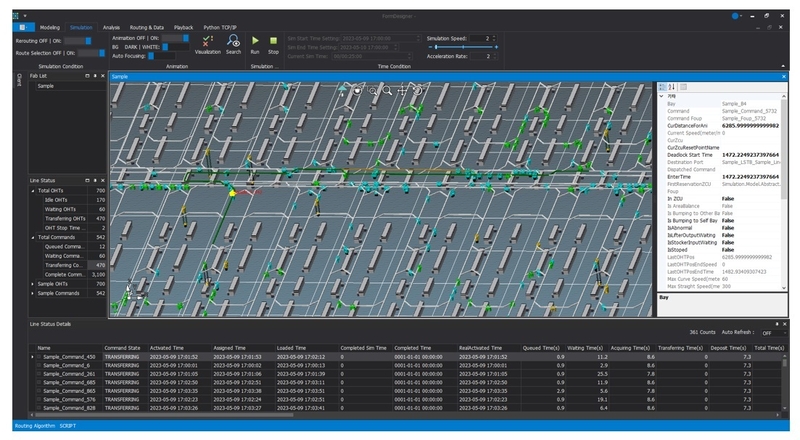Pin the Line Status panel
This screenshot has height=440, width=800.
[95, 180]
